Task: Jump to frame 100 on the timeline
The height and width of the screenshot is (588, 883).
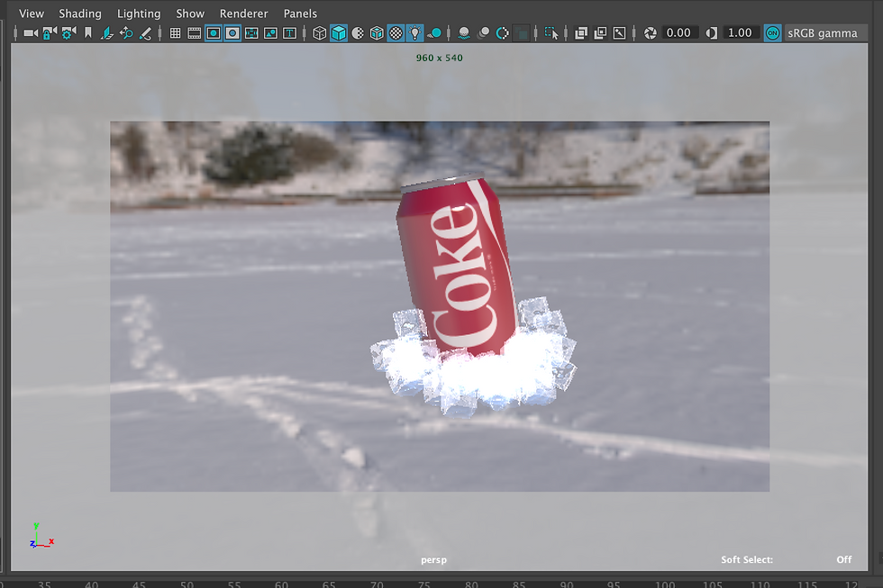Action: pos(665,584)
